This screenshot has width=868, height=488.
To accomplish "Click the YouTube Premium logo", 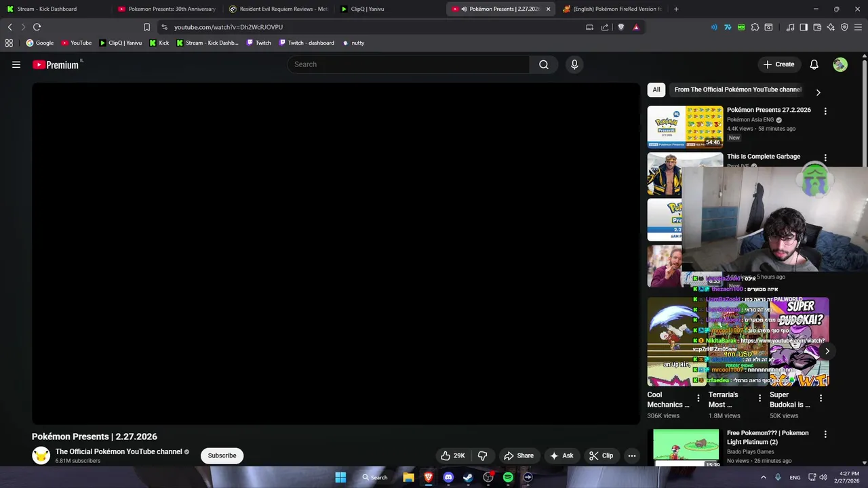I will 57,64.
